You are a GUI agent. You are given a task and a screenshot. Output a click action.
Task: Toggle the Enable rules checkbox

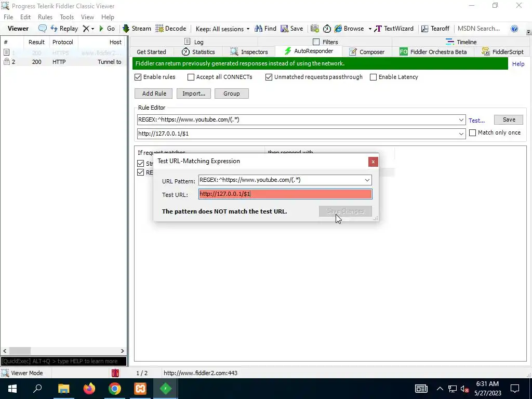click(x=138, y=77)
